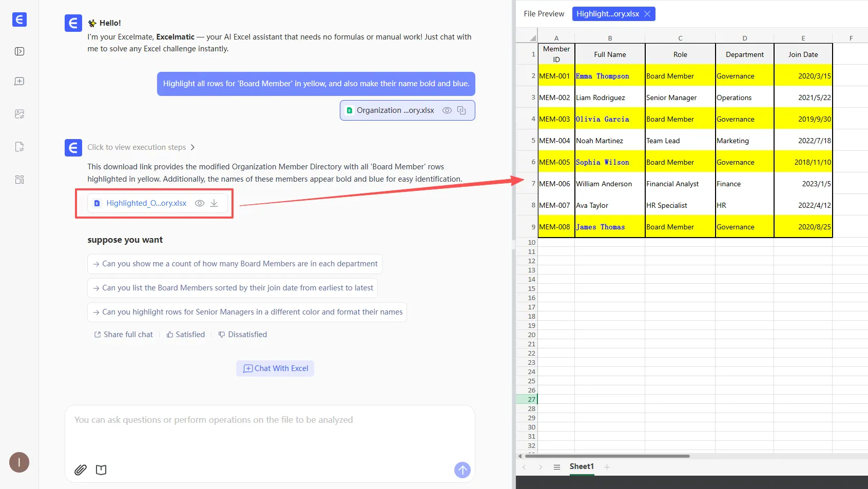Viewport: 868px width, 489px height.
Task: Close the Highlight...ory.xlsx preview tab
Action: coord(647,14)
